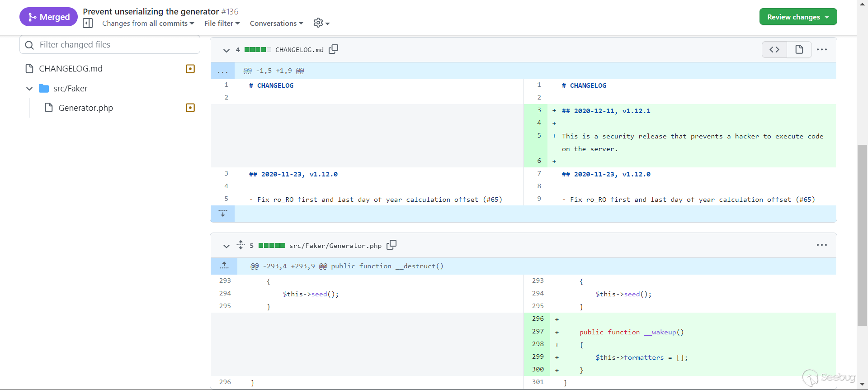
Task: Expand lines below CHANGELOG.md diff hunk
Action: [223, 214]
